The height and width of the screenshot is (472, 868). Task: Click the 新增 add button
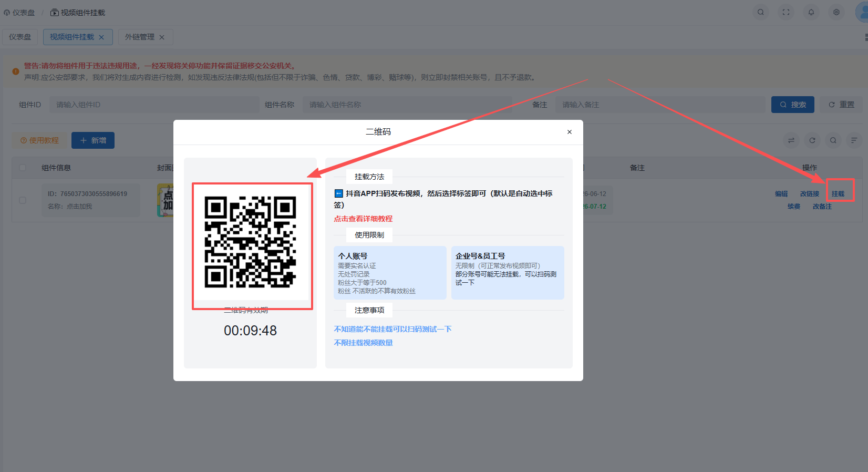tap(93, 140)
